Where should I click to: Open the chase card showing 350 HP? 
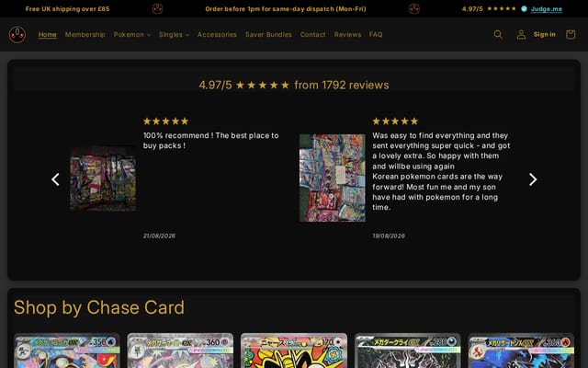[67, 351]
